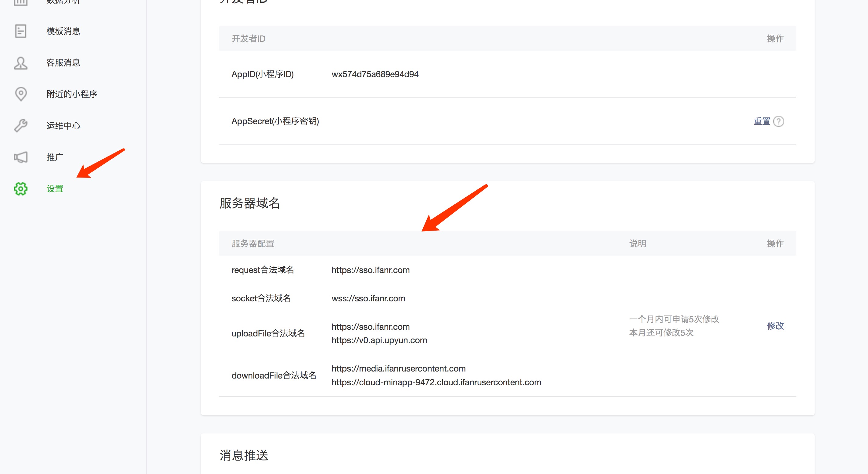Select the 设置 sidebar entry
This screenshot has height=474, width=868.
[55, 189]
